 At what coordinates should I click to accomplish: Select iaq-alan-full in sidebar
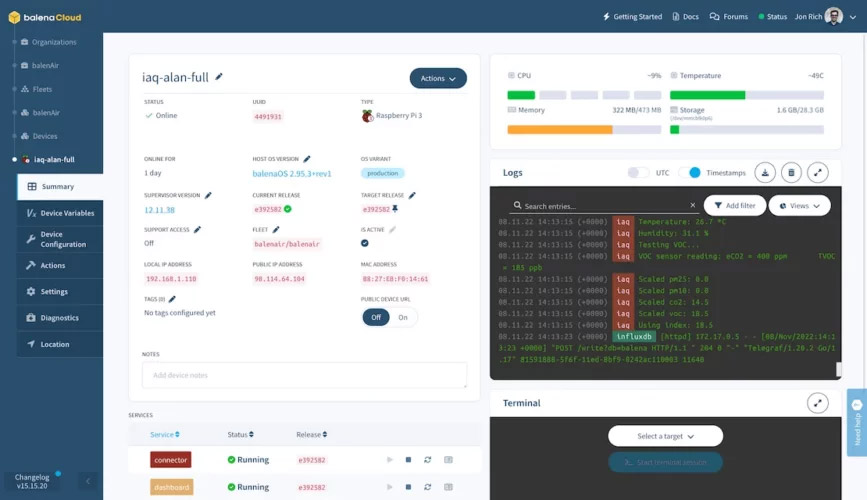[x=48, y=159]
